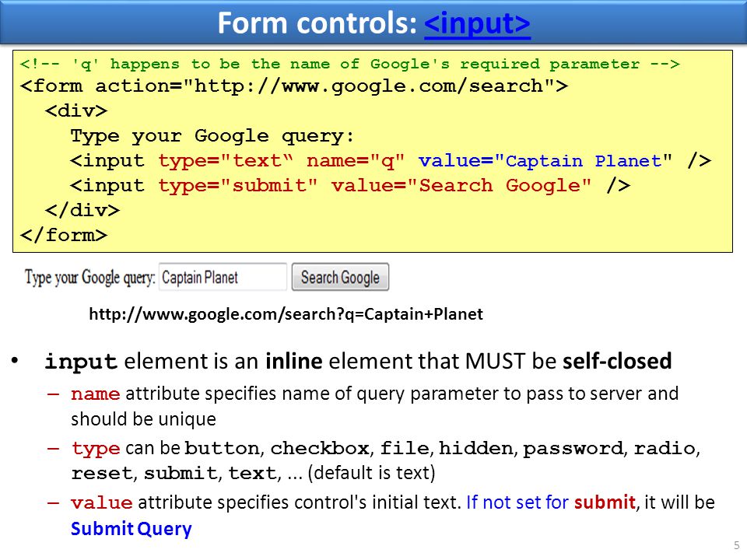Click the red 'value' keyword bullet
The width and height of the screenshot is (747, 560).
(x=101, y=503)
